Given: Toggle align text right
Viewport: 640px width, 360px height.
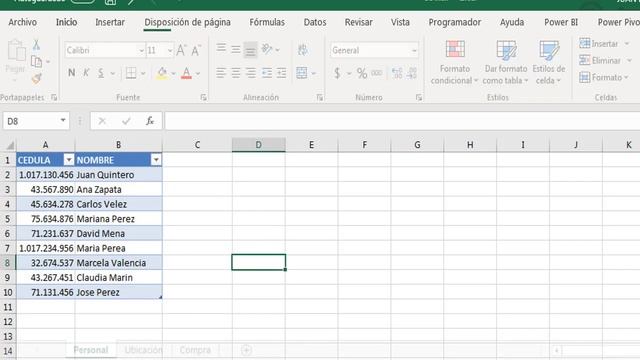Looking at the screenshot, I should coord(251,73).
